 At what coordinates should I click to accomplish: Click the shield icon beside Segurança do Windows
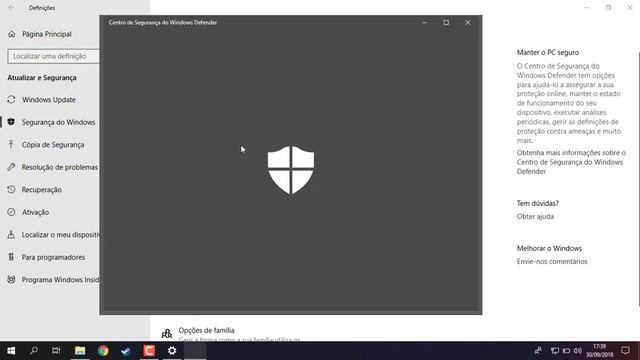[x=11, y=122]
